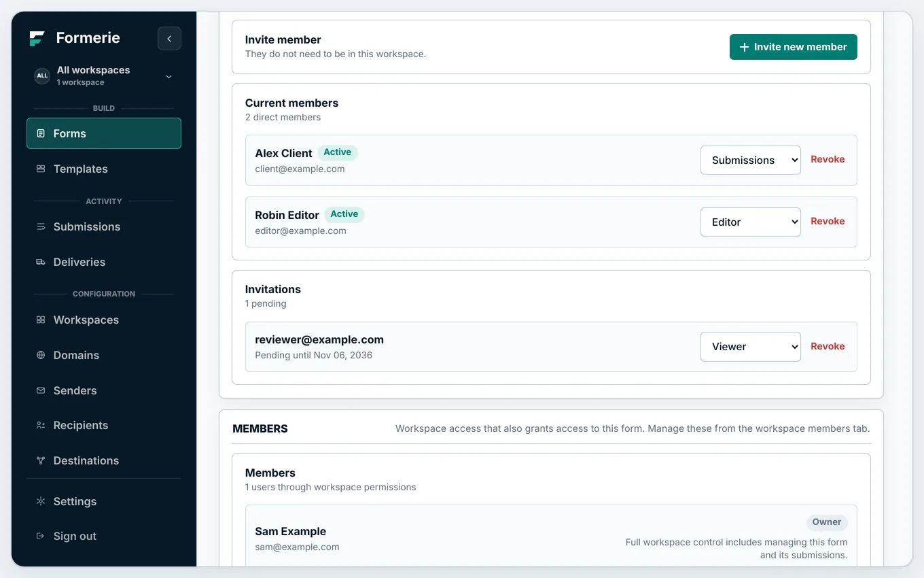Click the Invite new member button
The width and height of the screenshot is (924, 578).
[793, 47]
